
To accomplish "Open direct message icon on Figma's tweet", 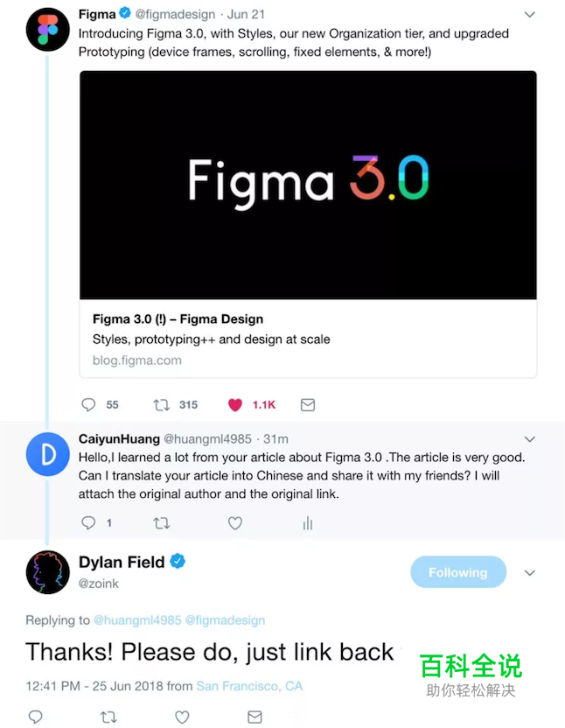I will [307, 404].
